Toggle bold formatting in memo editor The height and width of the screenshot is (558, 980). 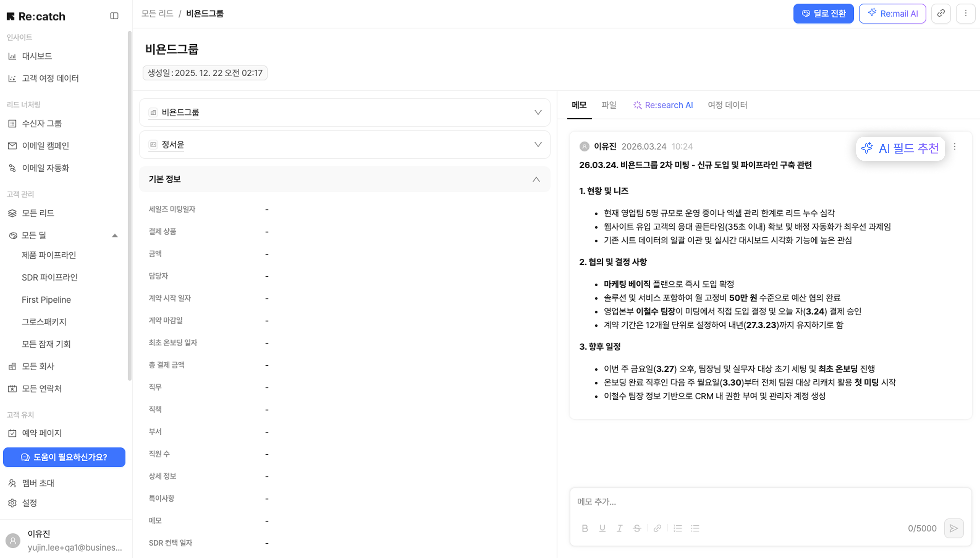(584, 528)
